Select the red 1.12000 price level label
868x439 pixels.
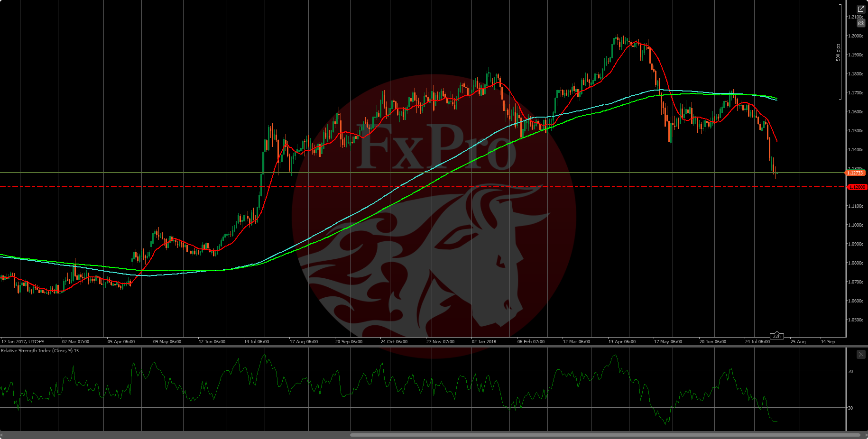[x=856, y=187]
